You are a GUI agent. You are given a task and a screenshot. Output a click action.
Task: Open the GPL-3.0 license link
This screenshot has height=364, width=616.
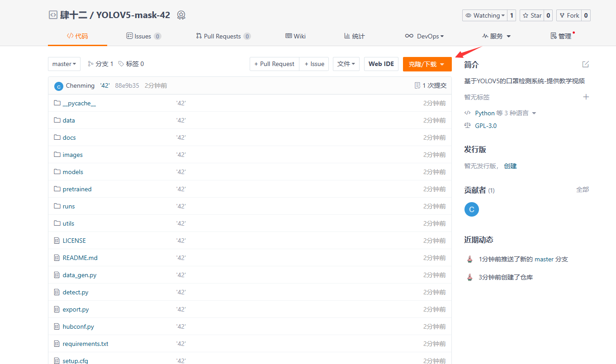[486, 126]
